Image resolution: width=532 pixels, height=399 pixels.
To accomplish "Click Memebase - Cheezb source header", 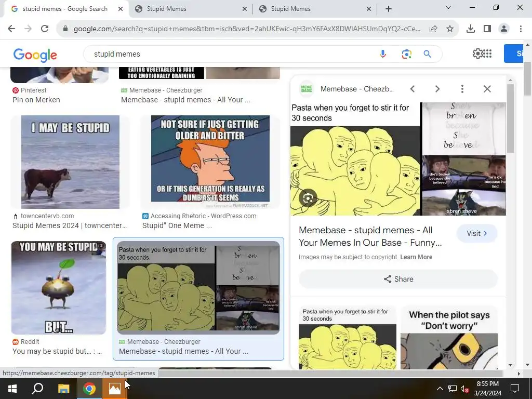I will coord(357,89).
